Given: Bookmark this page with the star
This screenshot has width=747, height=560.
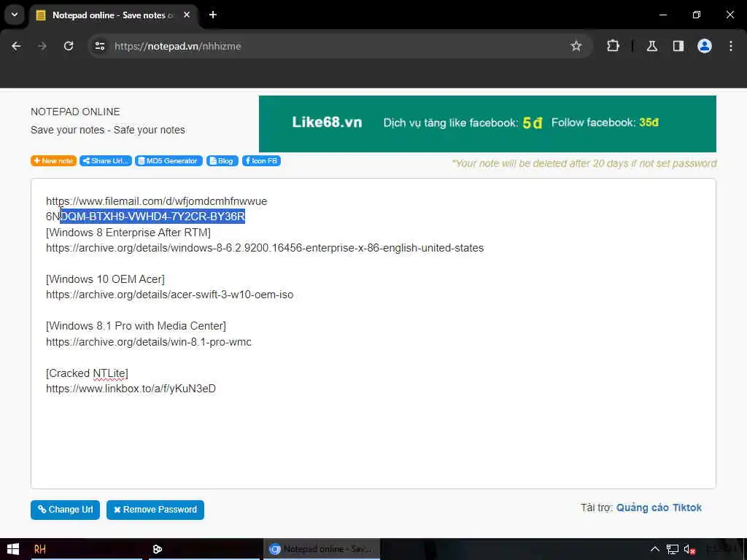Looking at the screenshot, I should click(576, 46).
